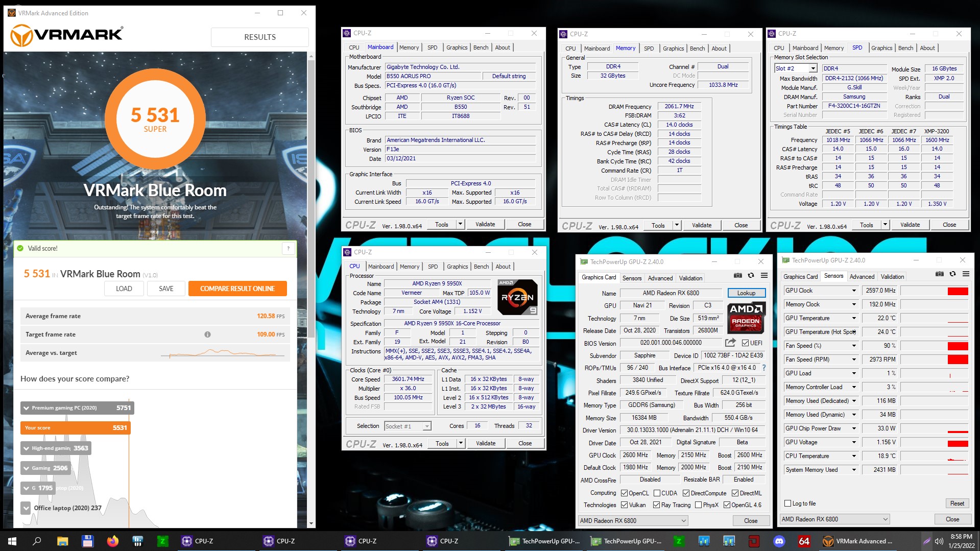Click the Reset button in GPU-Z Sensors window

(957, 504)
